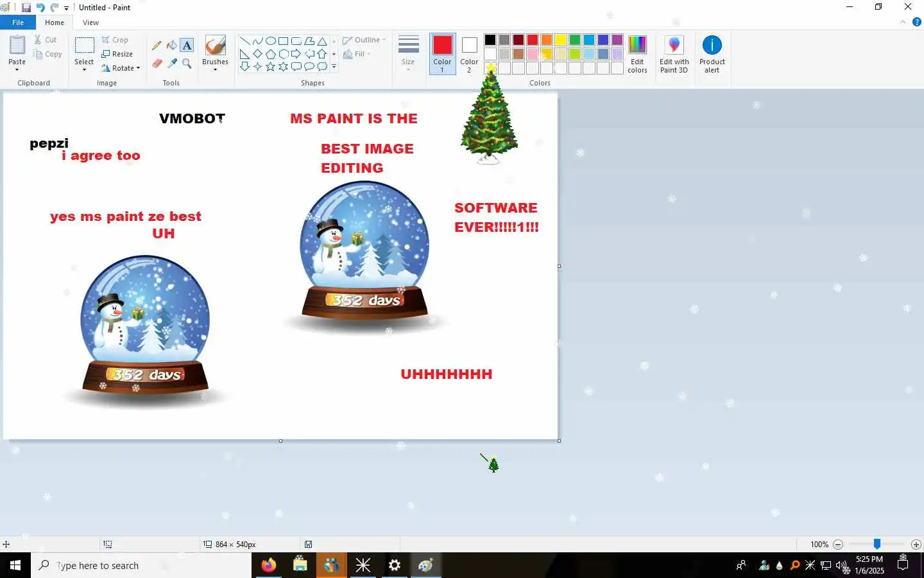The width and height of the screenshot is (924, 578).
Task: Open the Size line thickness dropdown
Action: tap(408, 53)
